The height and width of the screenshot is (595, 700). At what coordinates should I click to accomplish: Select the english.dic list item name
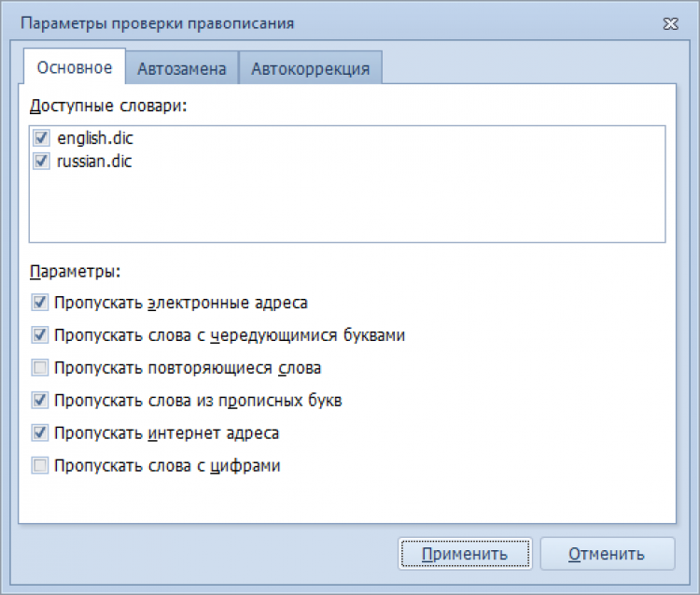[x=94, y=138]
